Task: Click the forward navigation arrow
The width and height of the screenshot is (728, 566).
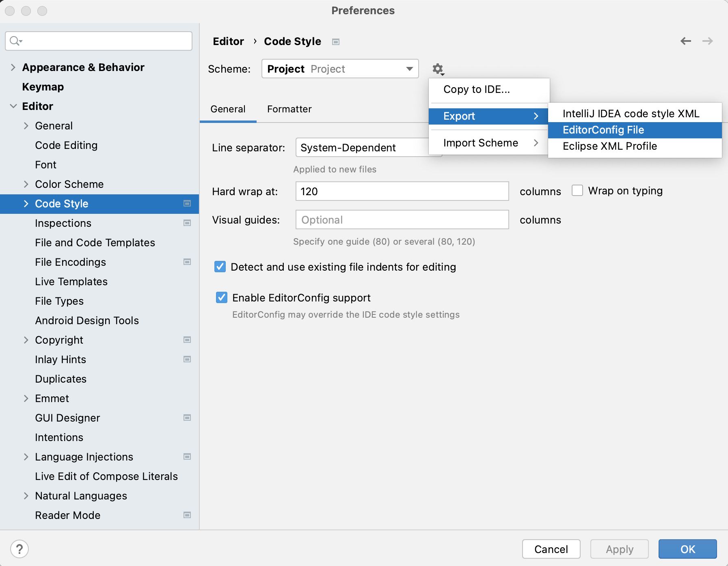Action: [708, 41]
